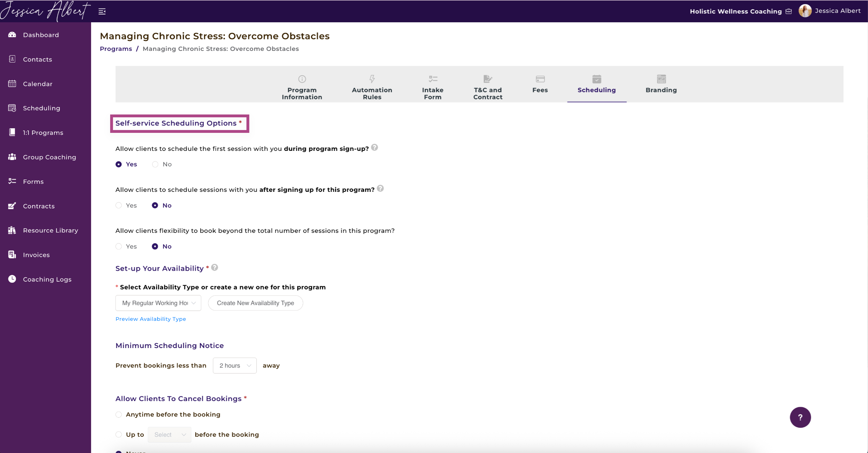This screenshot has height=453, width=868.
Task: Open the Preview Availability Type link
Action: click(151, 319)
